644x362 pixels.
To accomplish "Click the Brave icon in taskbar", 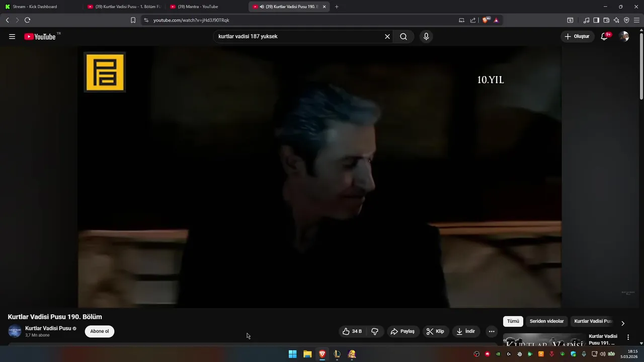I will pyautogui.click(x=322, y=354).
